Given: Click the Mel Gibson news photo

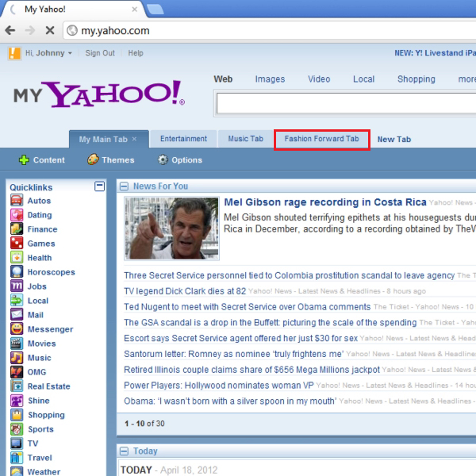Looking at the screenshot, I should point(172,228).
